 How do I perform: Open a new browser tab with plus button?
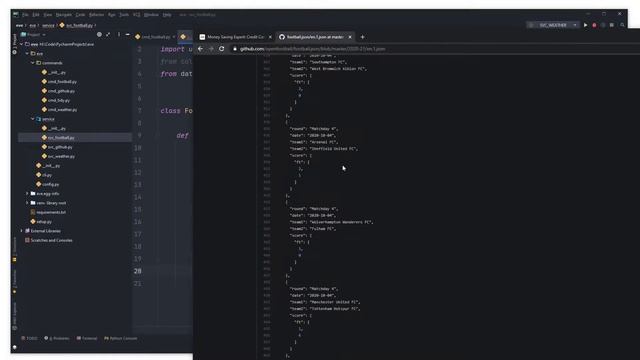(x=362, y=37)
